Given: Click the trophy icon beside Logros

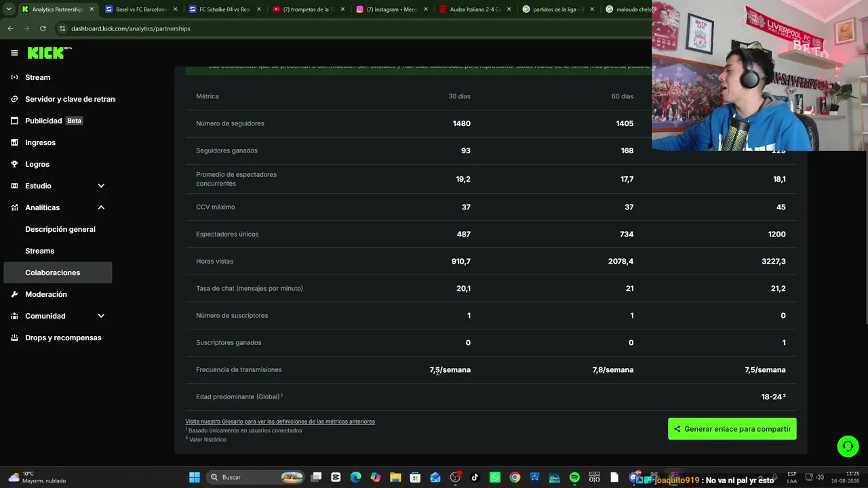Looking at the screenshot, I should tap(14, 164).
